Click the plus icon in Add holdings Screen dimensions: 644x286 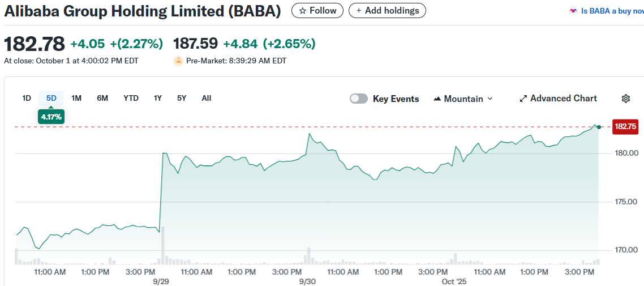[359, 11]
